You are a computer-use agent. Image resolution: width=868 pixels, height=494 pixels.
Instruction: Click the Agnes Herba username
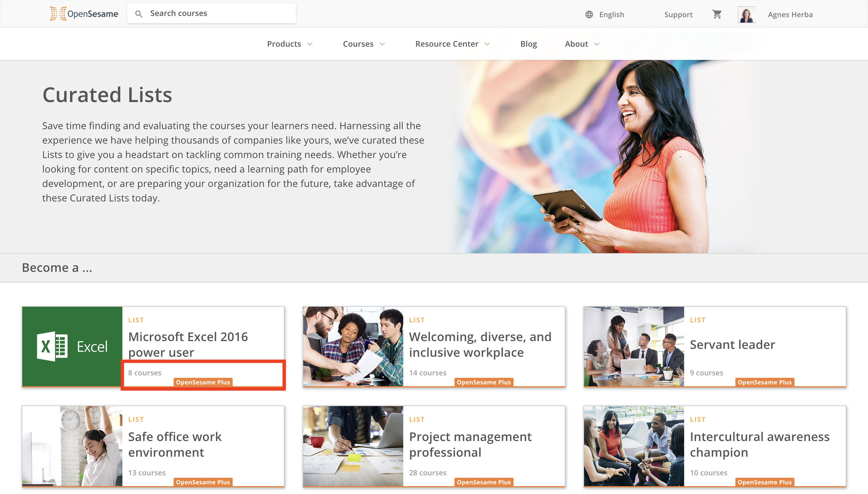point(790,14)
